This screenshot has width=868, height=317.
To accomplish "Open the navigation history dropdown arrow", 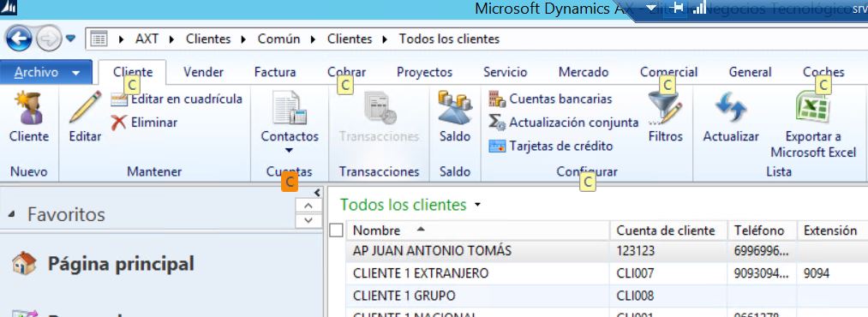I will coord(70,39).
